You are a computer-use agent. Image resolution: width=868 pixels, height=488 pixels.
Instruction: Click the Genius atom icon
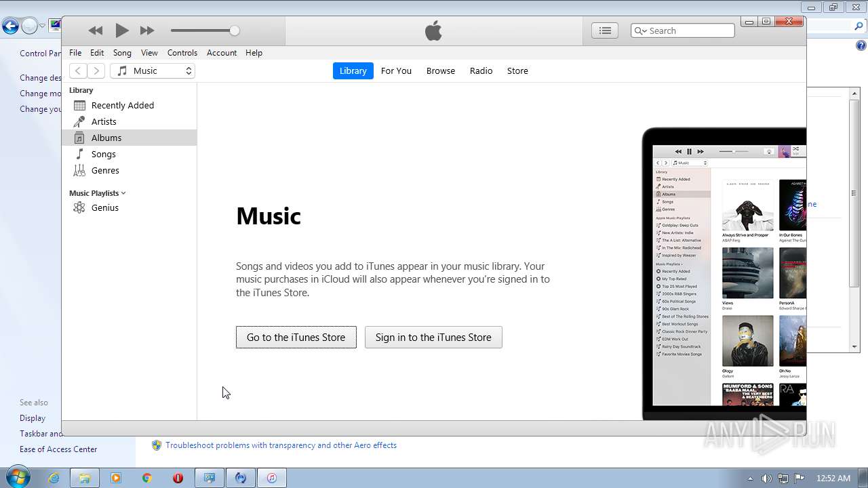pos(79,207)
